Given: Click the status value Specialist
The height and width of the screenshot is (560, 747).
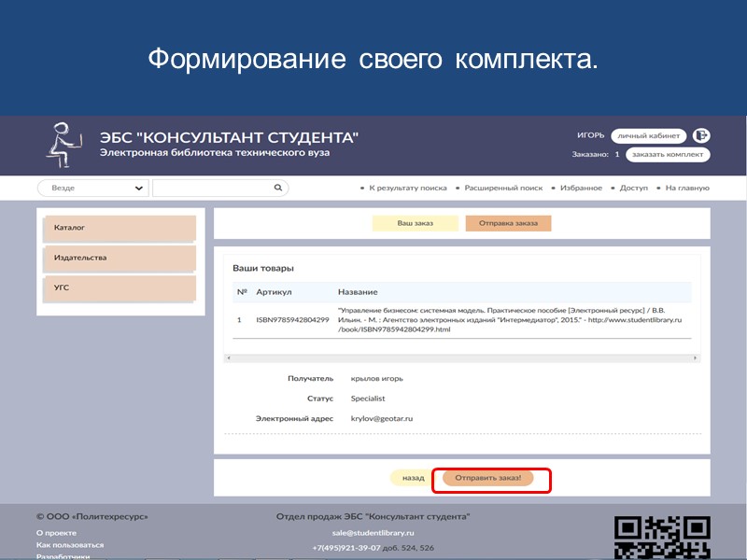Looking at the screenshot, I should (x=368, y=399).
